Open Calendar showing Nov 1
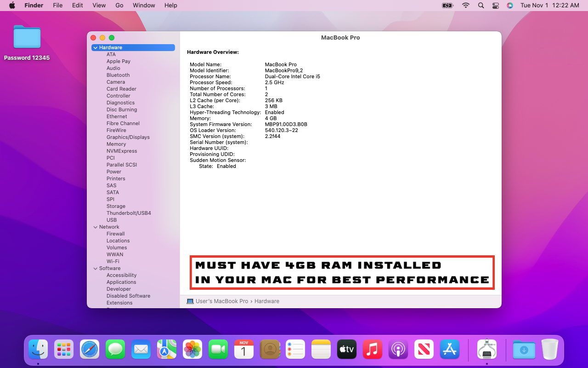 244,350
